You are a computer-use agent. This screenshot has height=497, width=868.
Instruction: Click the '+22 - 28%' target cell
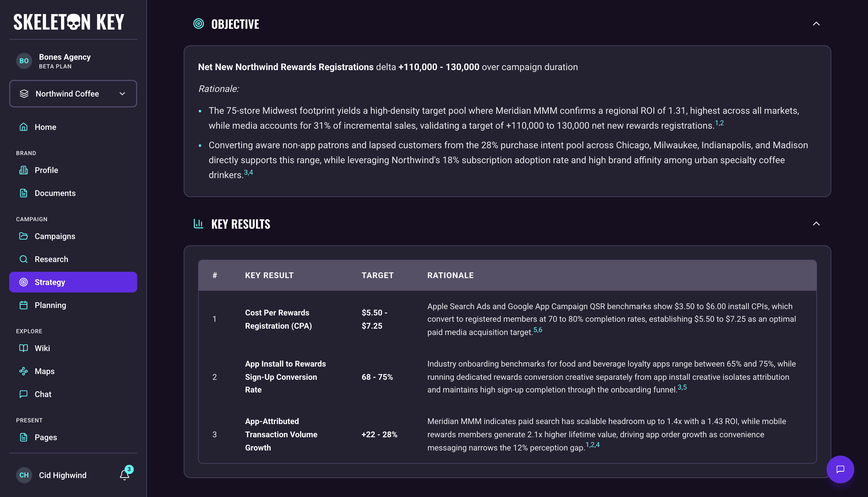click(379, 434)
